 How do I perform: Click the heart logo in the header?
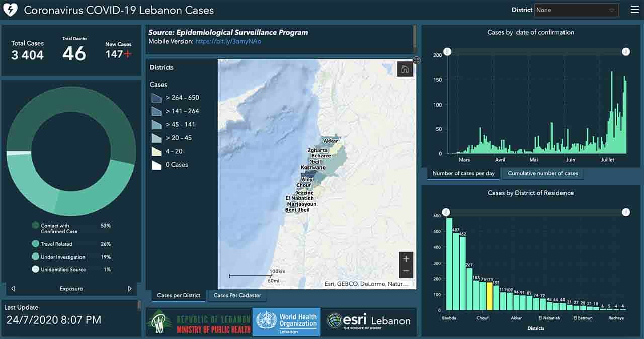coord(10,10)
